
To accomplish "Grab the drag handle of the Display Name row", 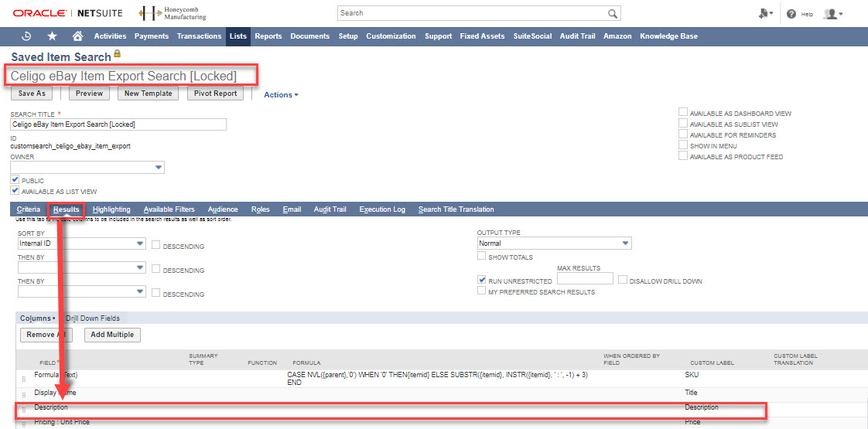I will [24, 395].
